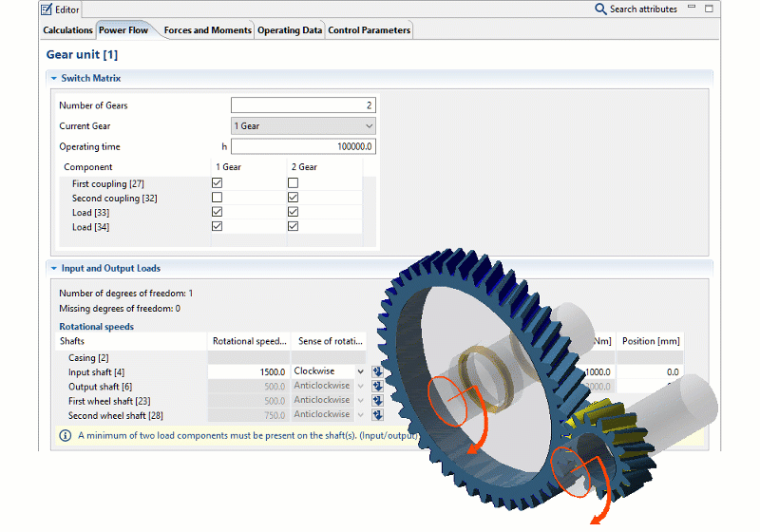
Task: Toggle Load [33] checkbox for 1 Gear
Action: [218, 212]
